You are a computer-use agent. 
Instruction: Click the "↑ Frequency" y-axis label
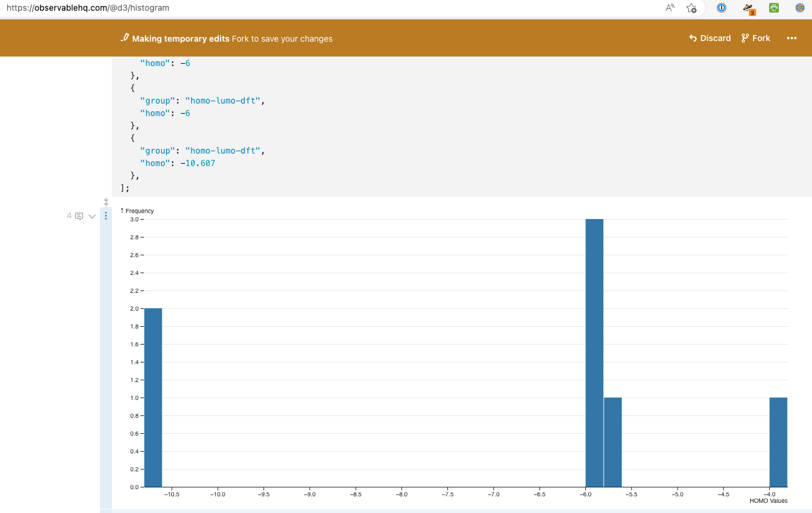pyautogui.click(x=137, y=211)
